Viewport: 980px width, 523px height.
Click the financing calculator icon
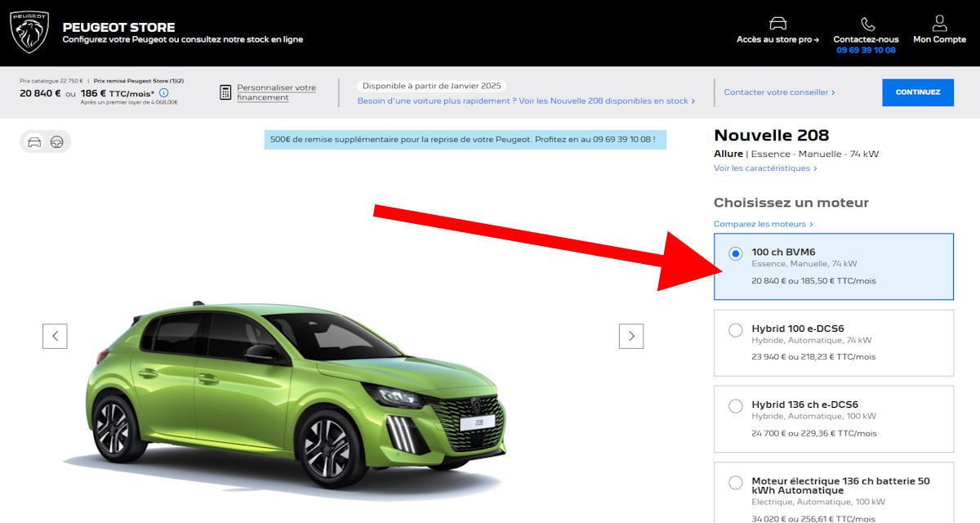225,92
